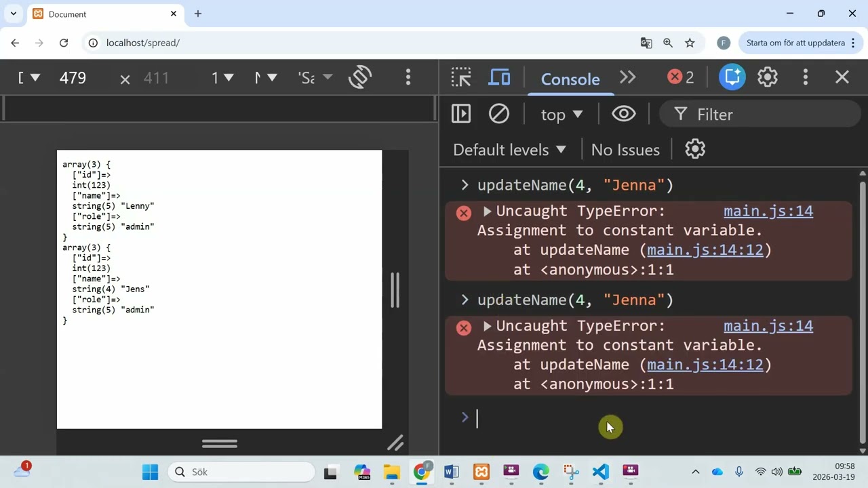The image size is (868, 488).
Task: Click the first updateName(4, "Jenna") console entry
Action: click(575, 185)
